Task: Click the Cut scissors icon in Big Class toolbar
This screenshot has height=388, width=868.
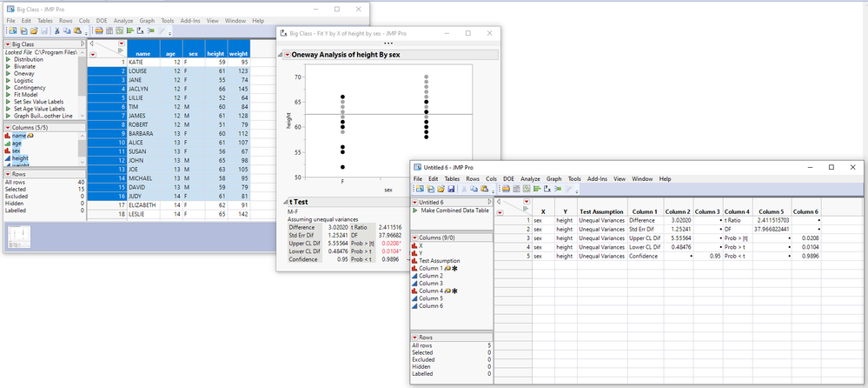Action: pos(56,30)
